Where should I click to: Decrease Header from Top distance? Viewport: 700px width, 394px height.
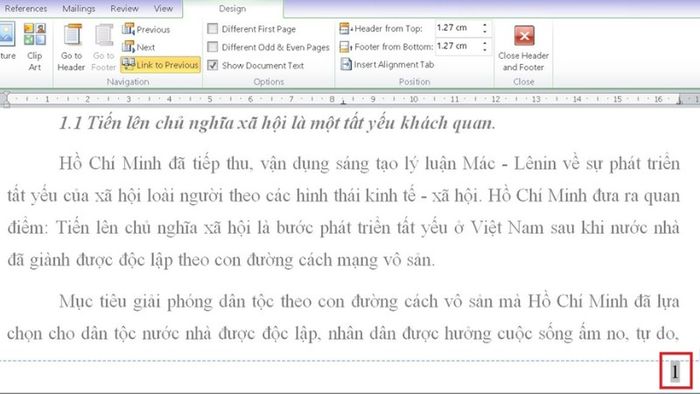click(485, 32)
